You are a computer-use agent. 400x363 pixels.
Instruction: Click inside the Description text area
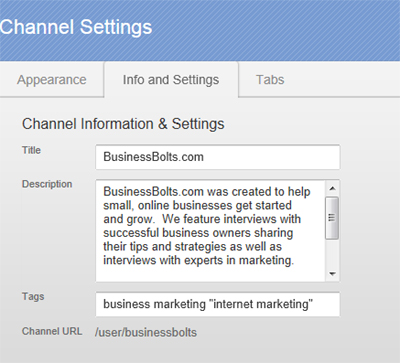(x=210, y=231)
